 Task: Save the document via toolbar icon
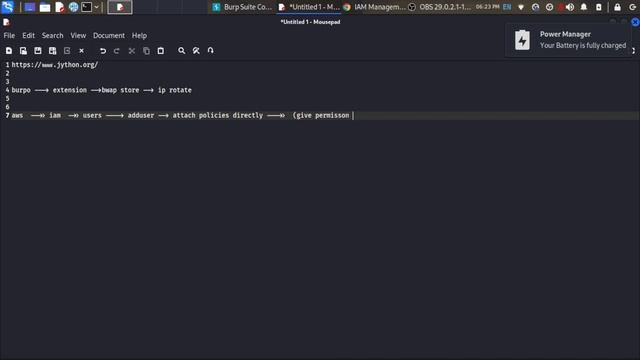pos(38,51)
